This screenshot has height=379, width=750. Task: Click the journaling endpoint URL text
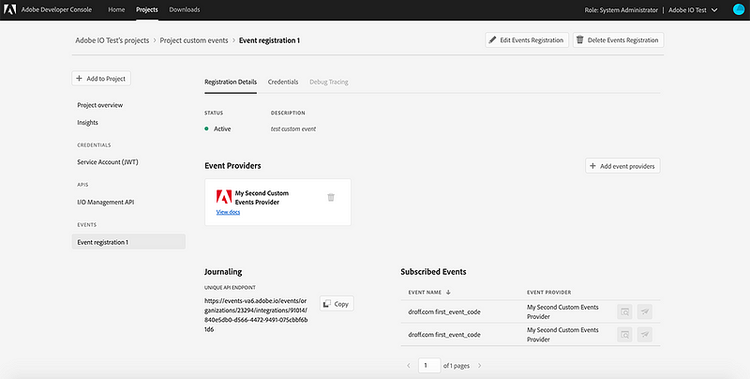click(x=256, y=315)
